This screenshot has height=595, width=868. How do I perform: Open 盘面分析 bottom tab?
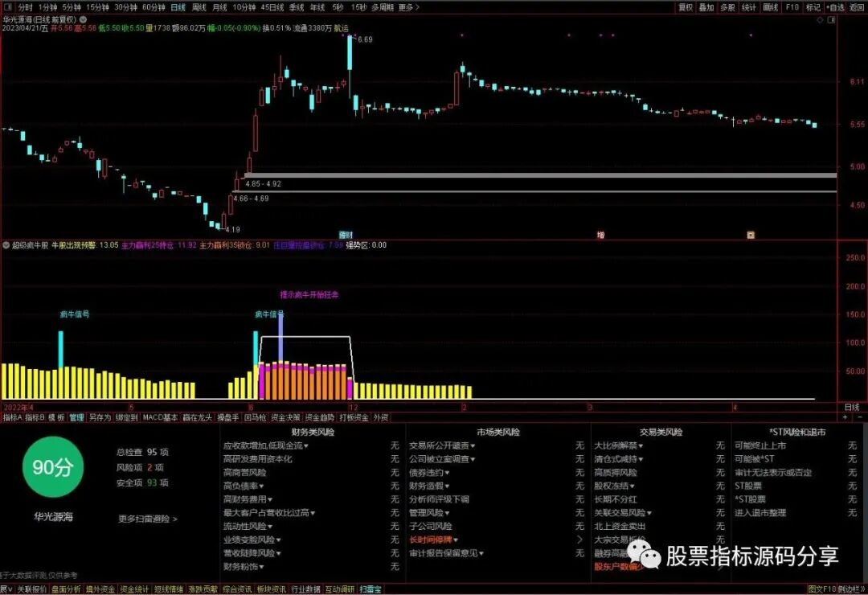(66, 589)
